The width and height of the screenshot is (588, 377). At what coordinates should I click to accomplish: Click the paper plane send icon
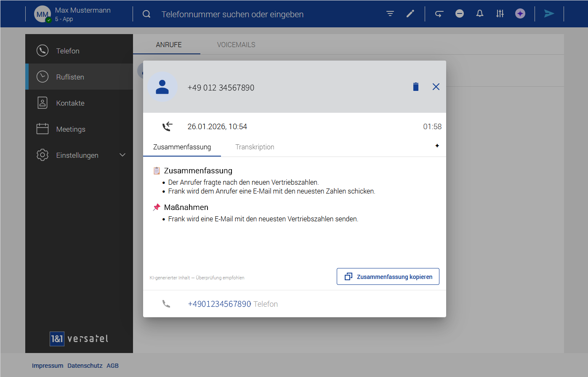(549, 14)
